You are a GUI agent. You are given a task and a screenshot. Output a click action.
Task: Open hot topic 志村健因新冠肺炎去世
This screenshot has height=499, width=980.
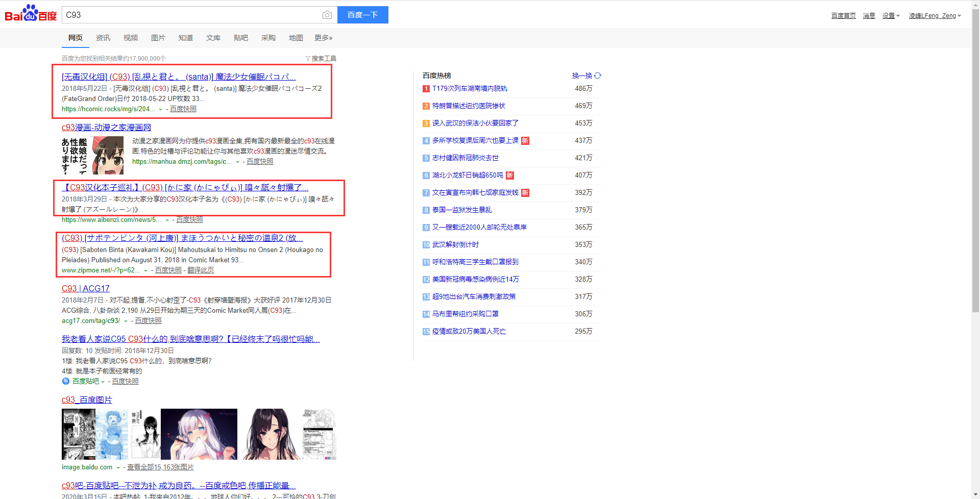(x=465, y=158)
